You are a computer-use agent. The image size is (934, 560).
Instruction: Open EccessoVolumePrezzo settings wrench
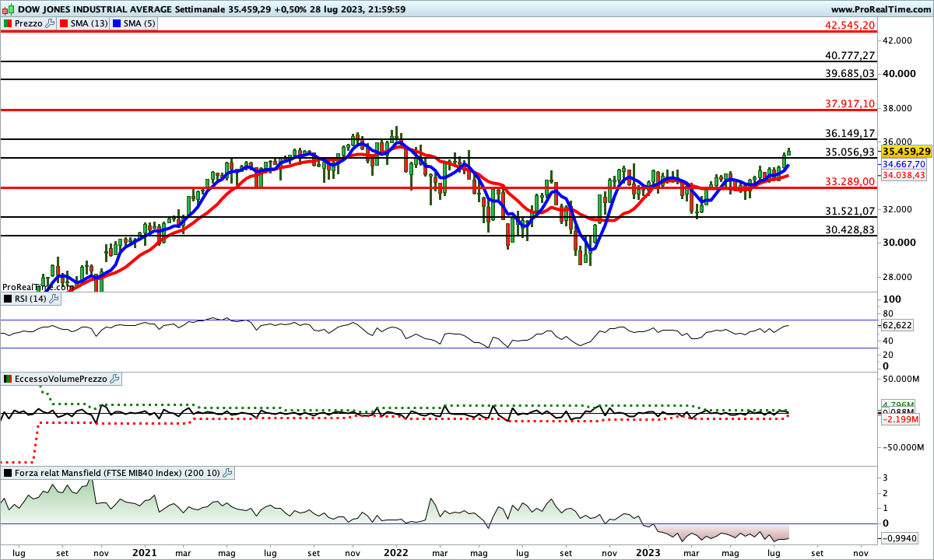(115, 379)
